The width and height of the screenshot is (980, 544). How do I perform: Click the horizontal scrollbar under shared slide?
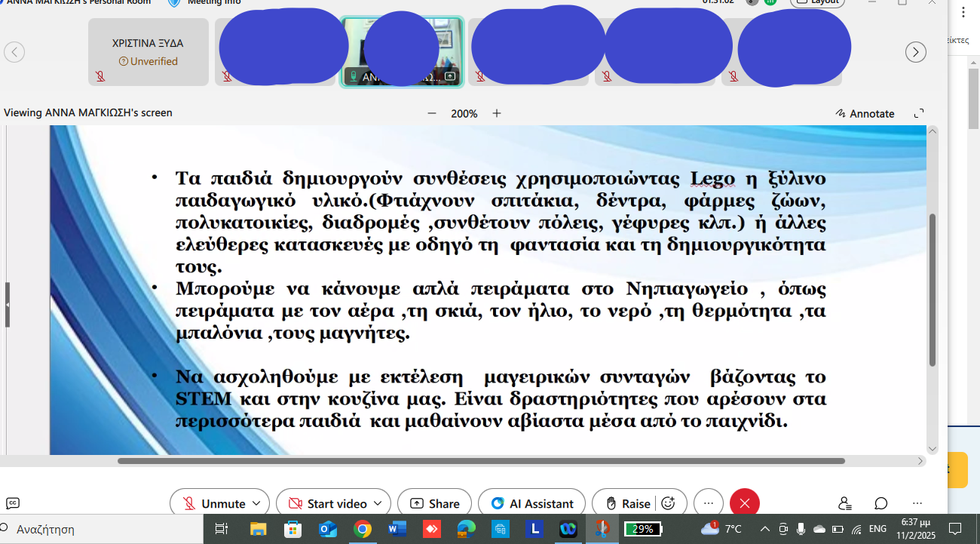point(481,461)
